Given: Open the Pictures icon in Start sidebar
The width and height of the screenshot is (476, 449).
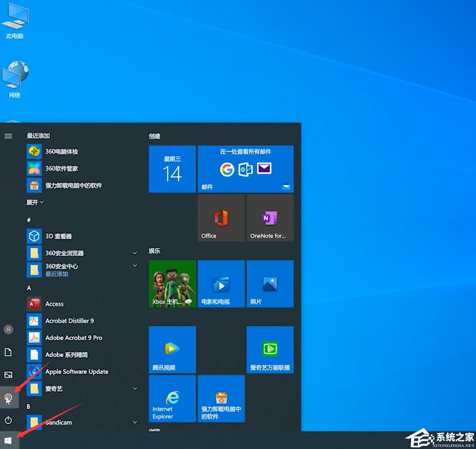Looking at the screenshot, I should point(8,375).
